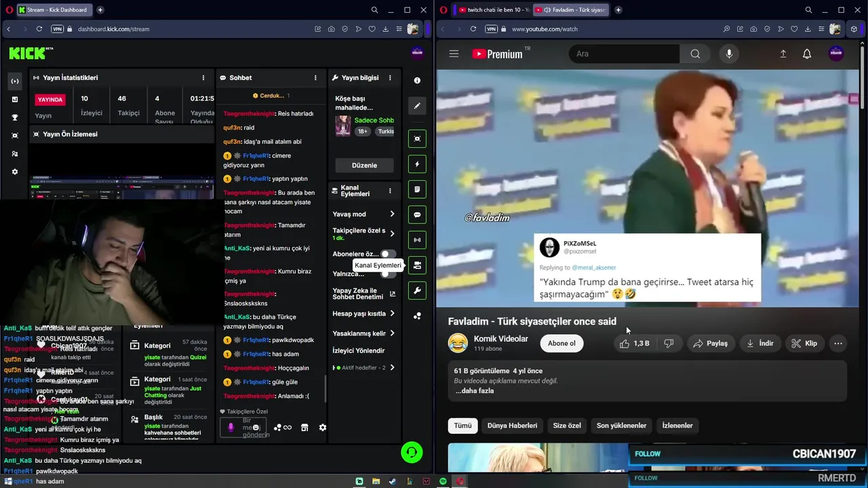The image size is (868, 488).
Task: Expand description with ...daha fazla
Action: click(474, 391)
